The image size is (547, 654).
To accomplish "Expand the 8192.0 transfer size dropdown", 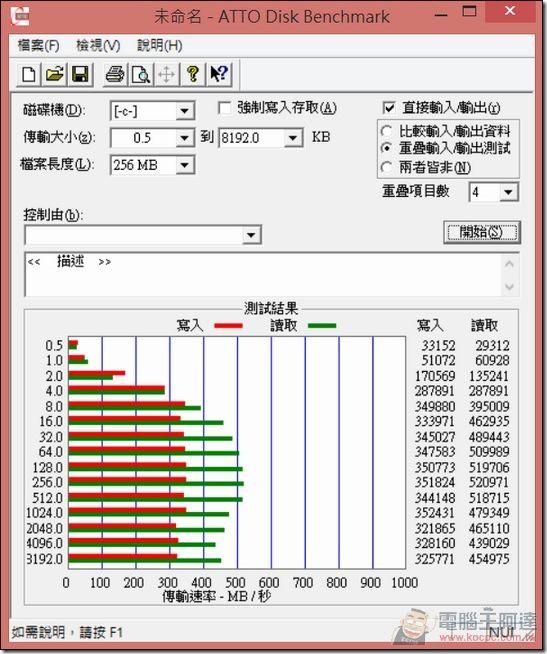I will point(293,138).
